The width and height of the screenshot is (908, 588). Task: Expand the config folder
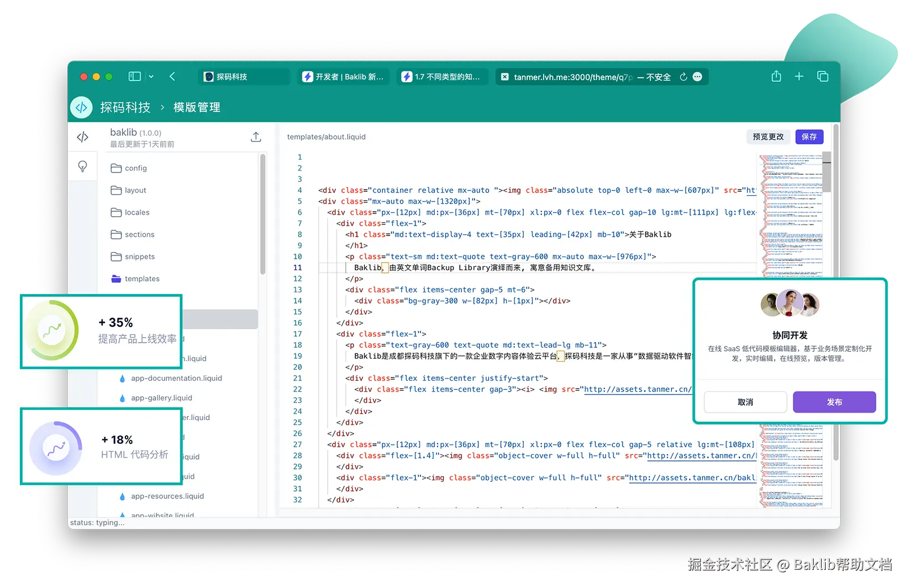click(129, 168)
